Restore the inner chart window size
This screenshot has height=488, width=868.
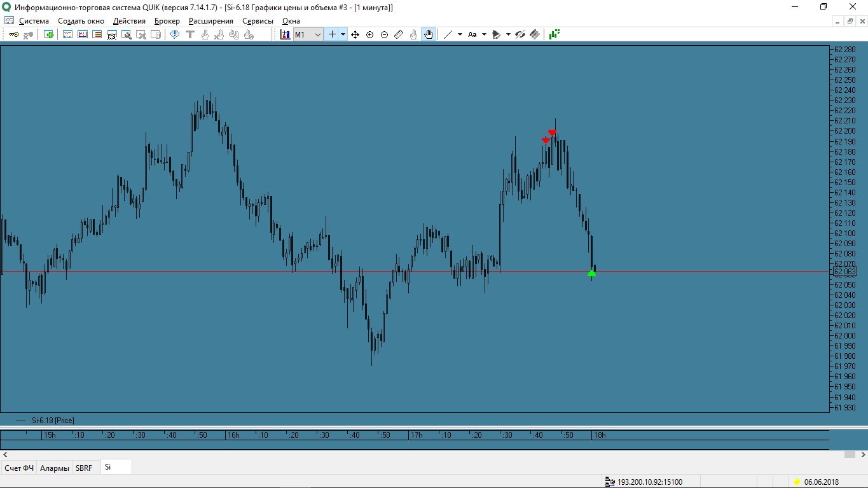850,21
